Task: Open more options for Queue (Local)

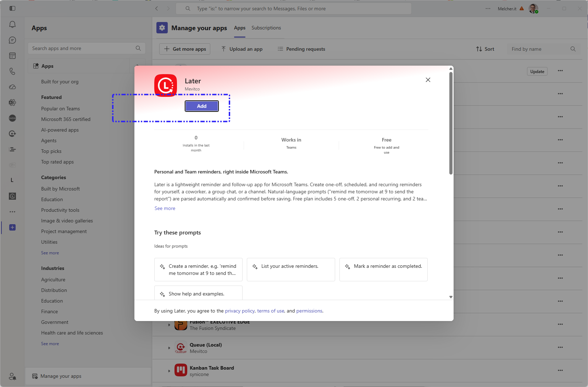Action: click(560, 347)
